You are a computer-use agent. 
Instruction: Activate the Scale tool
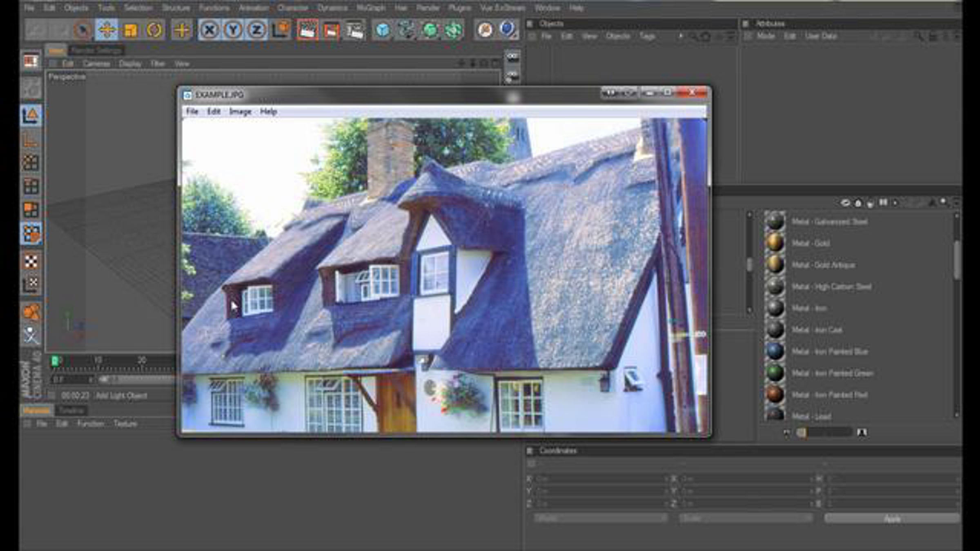pos(130,30)
